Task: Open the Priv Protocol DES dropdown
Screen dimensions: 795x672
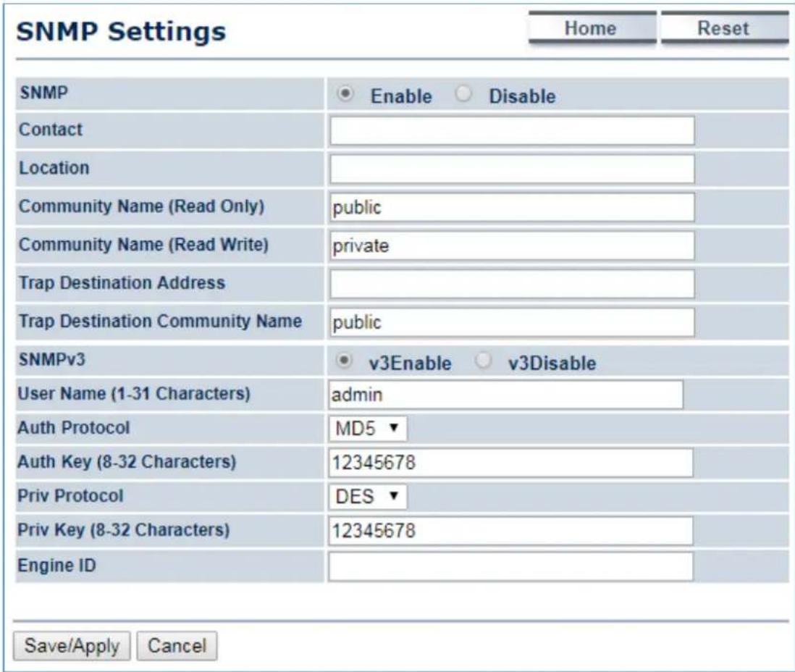Action: (368, 496)
